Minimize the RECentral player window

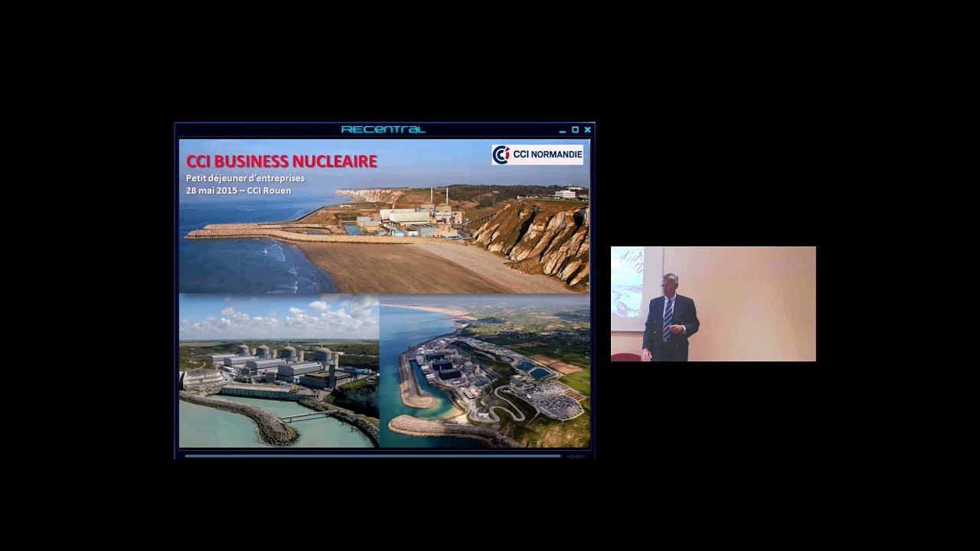coord(563,130)
